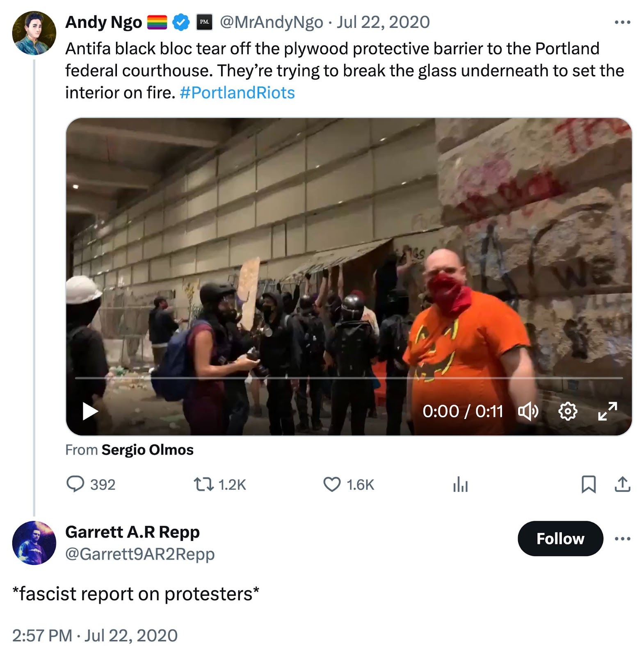Open Garrett A.R Repp's avatar
The image size is (644, 656).
(34, 543)
